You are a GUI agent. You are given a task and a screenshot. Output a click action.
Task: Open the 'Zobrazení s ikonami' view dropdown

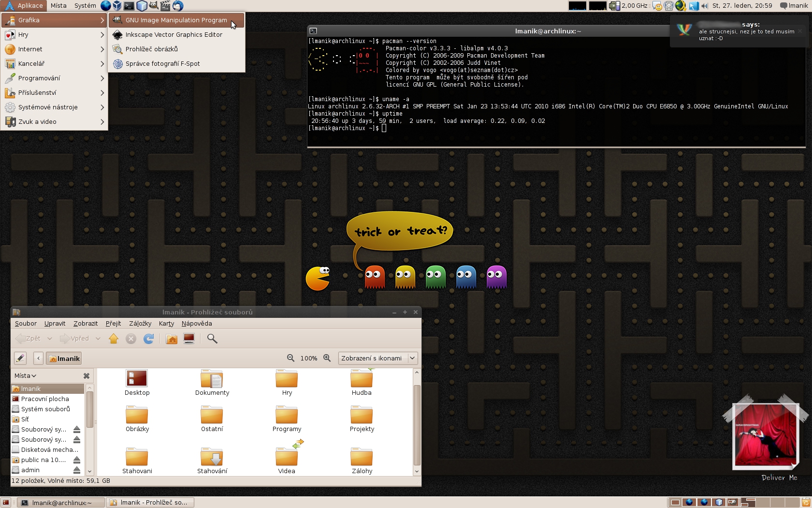tap(377, 358)
